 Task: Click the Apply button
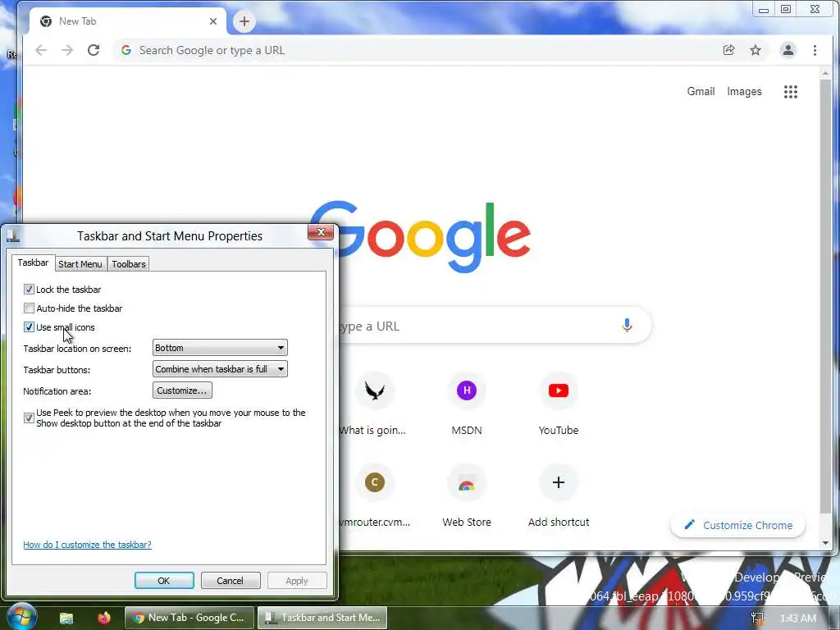pos(297,581)
